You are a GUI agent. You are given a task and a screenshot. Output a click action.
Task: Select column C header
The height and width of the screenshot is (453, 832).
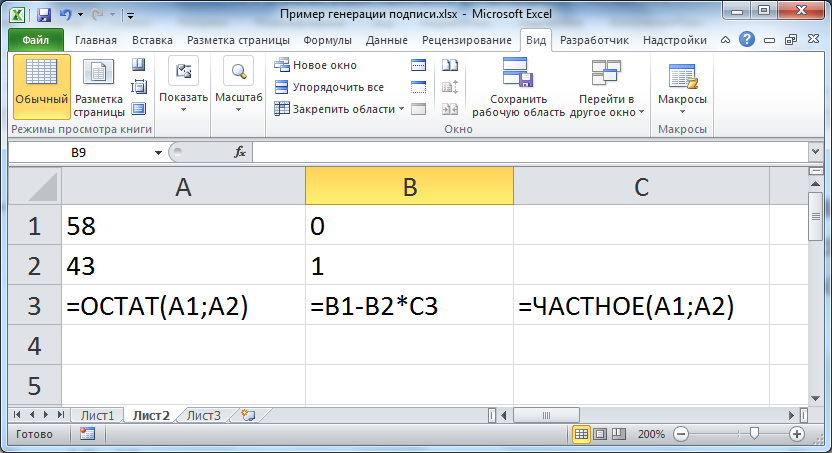[x=641, y=186]
